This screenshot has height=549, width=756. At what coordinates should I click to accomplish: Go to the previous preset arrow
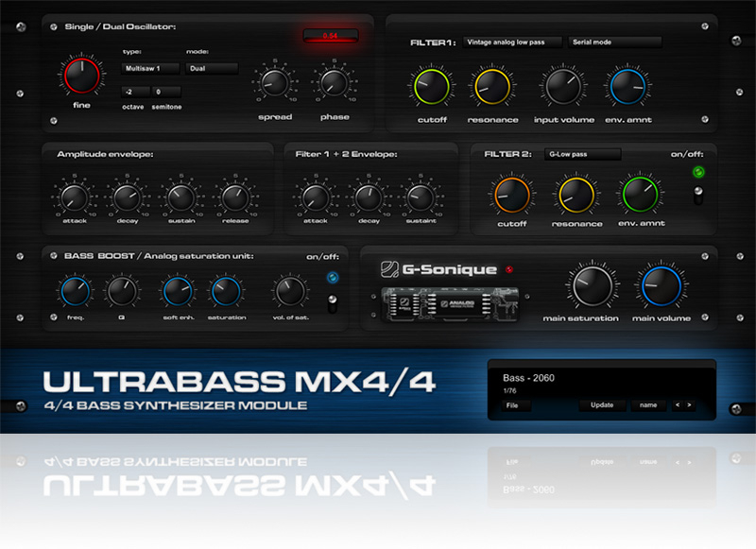[678, 405]
